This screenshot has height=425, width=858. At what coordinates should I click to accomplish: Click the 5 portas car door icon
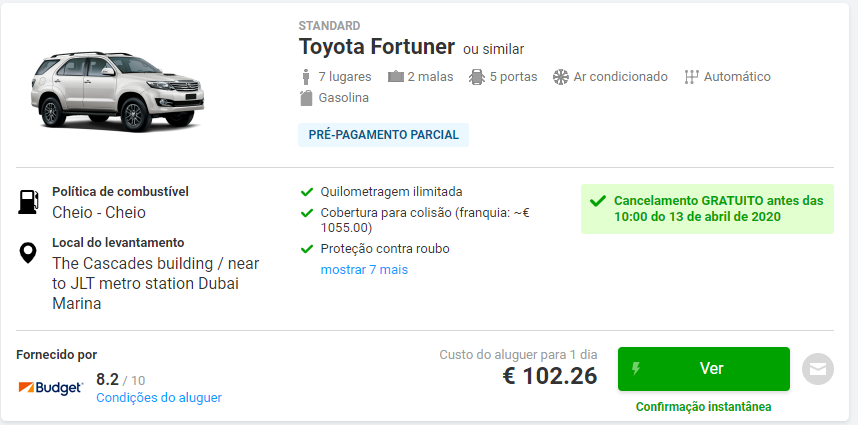click(477, 77)
